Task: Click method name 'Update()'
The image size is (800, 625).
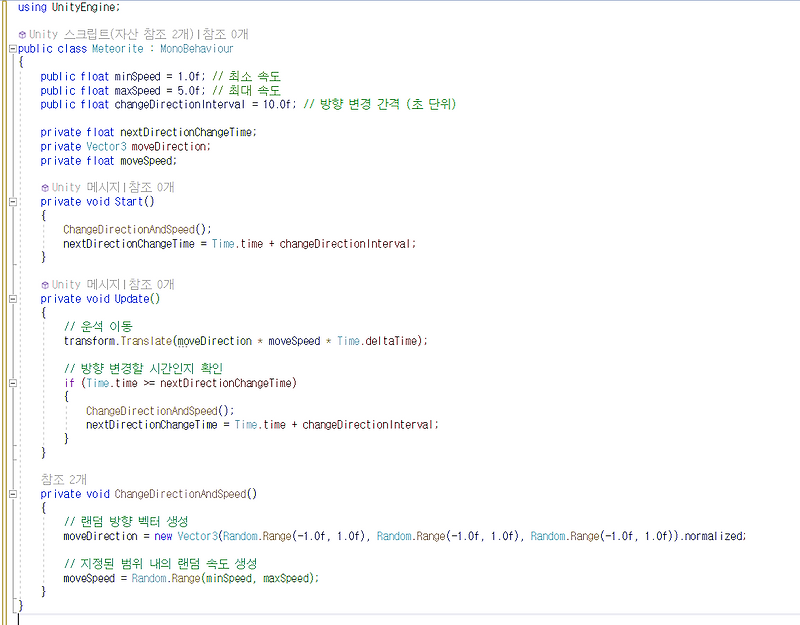Action: (x=137, y=298)
